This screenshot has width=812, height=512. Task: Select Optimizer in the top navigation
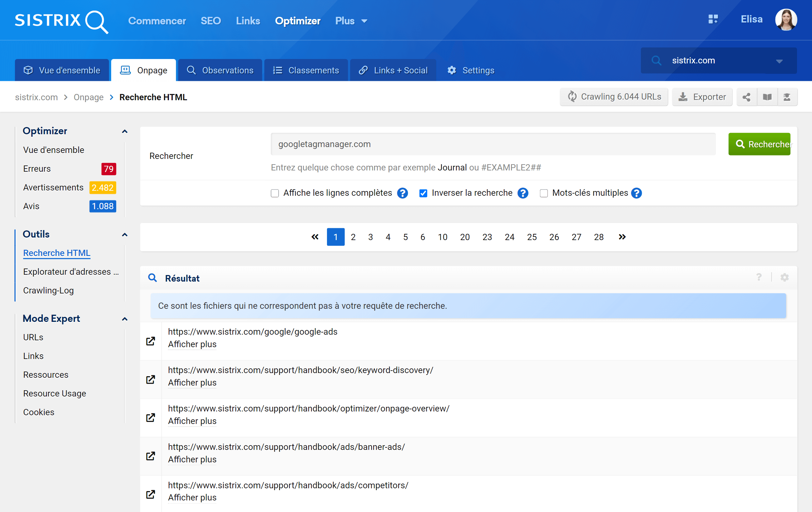point(297,21)
